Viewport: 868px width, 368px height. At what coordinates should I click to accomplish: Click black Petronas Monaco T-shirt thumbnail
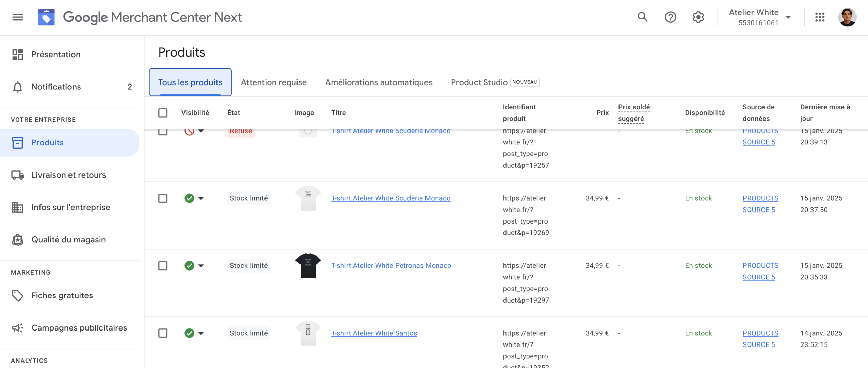coord(308,266)
